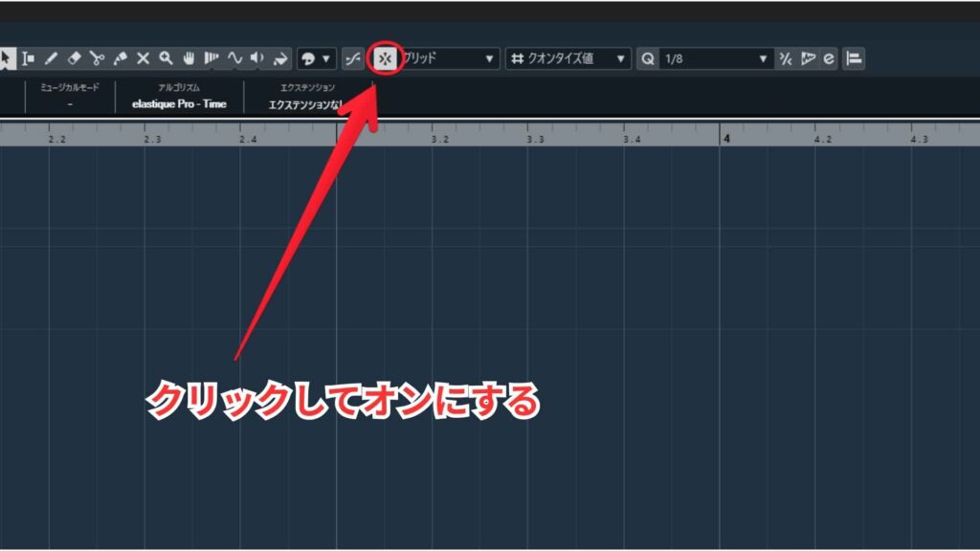This screenshot has width=980, height=551.
Task: Select the Erase tool
Action: click(x=75, y=58)
